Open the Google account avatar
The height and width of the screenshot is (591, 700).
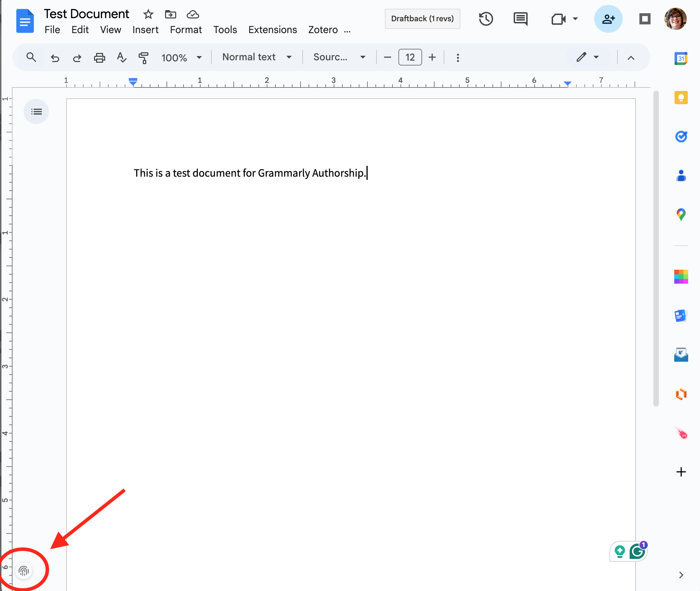676,19
